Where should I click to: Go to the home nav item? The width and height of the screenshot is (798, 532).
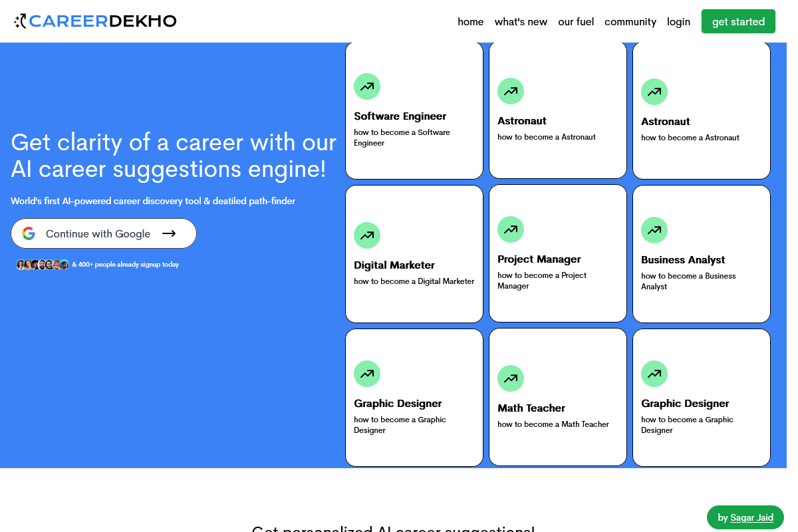coord(470,21)
